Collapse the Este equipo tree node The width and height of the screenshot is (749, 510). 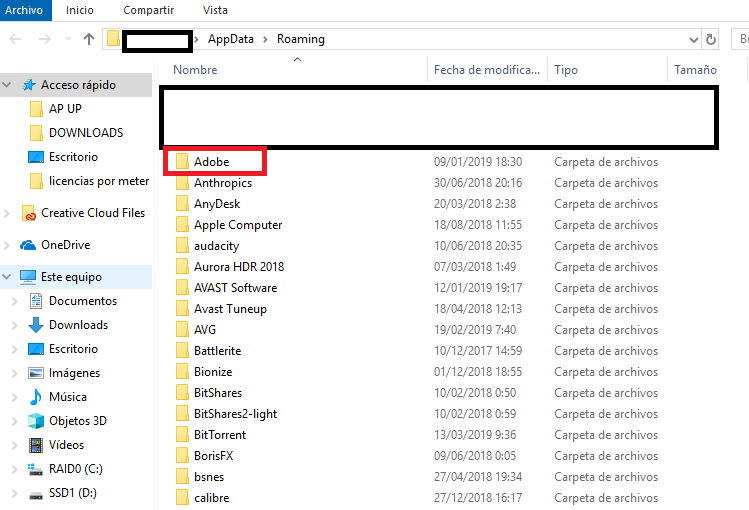point(7,277)
